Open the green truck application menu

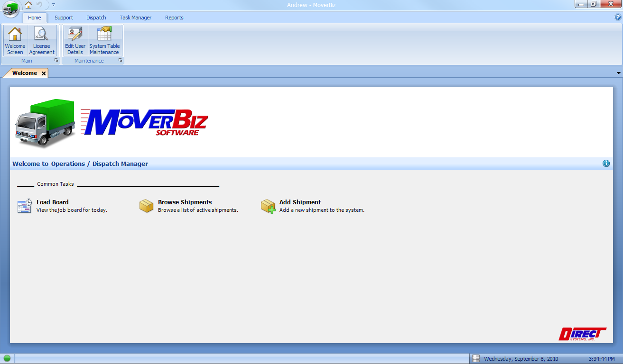[10, 9]
